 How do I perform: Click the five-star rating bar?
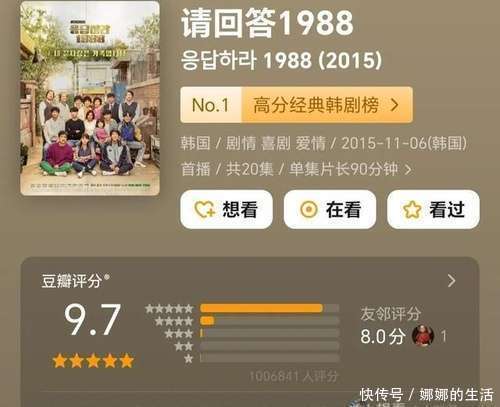[x=269, y=308]
